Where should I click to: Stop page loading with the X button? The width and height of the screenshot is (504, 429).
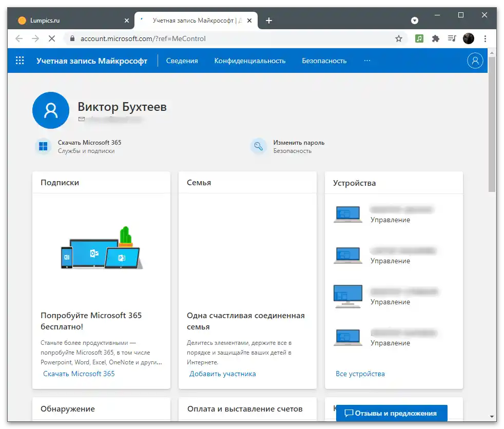[52, 38]
